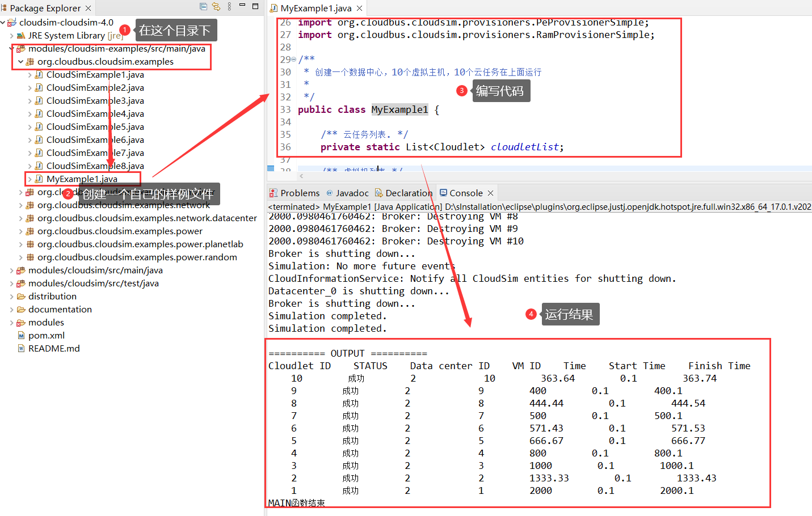The width and height of the screenshot is (812, 516).
Task: Close the Console view tab
Action: (x=490, y=193)
